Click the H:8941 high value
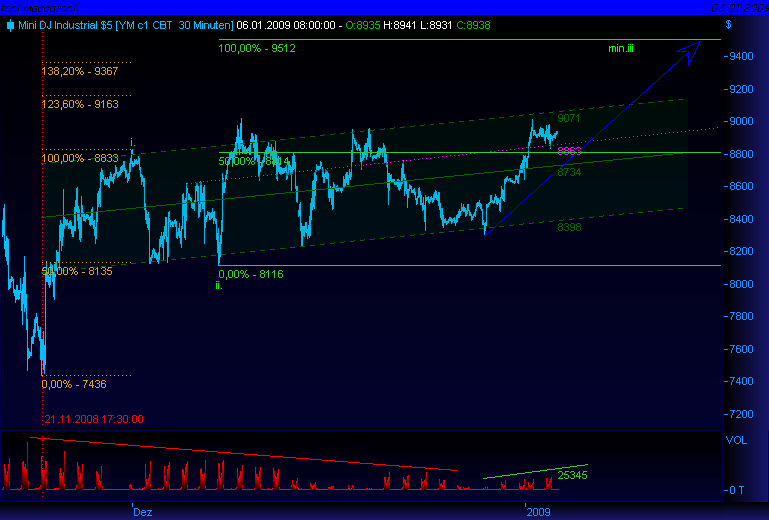The image size is (769, 520). click(399, 26)
